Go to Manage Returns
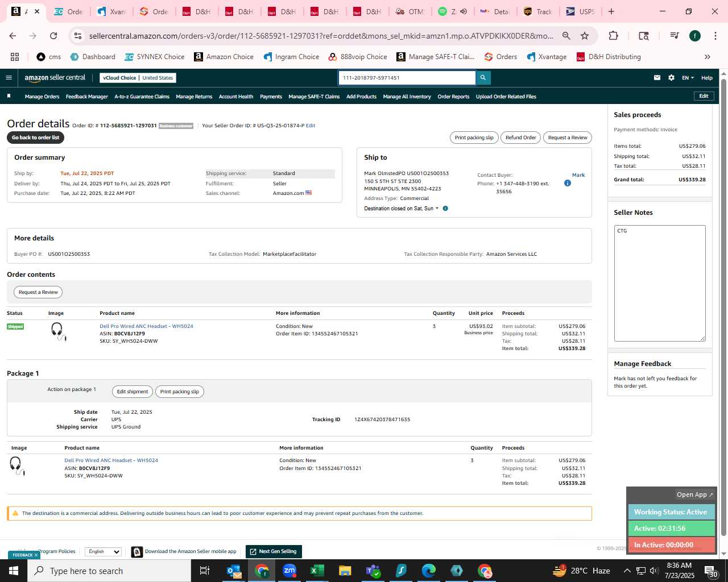The image size is (728, 582). tap(194, 97)
